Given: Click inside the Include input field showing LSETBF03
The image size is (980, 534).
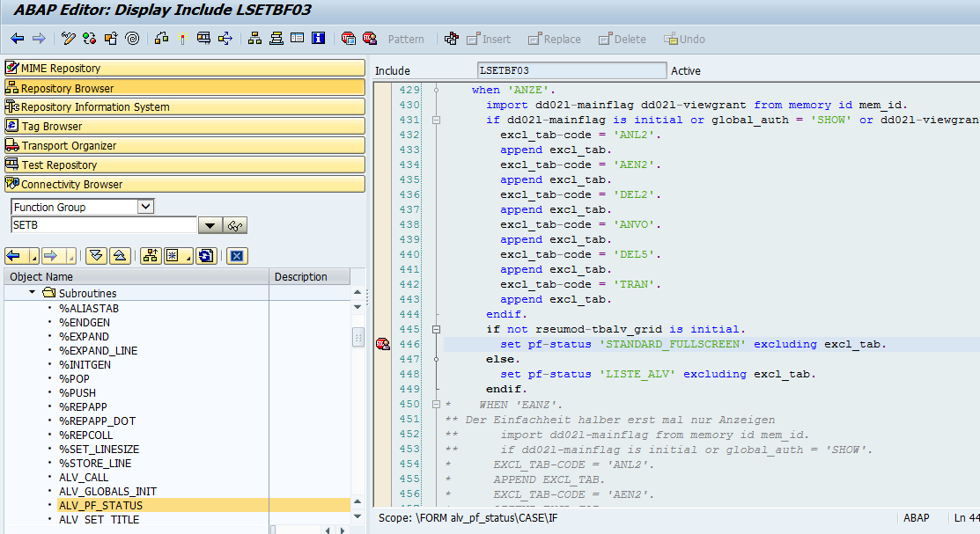Looking at the screenshot, I should tap(572, 69).
